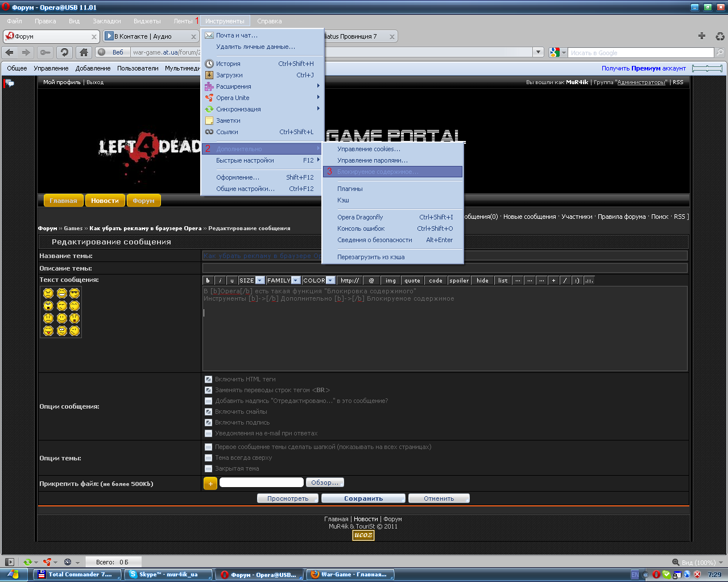Insert the top-left smiley emoticon
The width and height of the screenshot is (728, 582).
tap(48, 293)
